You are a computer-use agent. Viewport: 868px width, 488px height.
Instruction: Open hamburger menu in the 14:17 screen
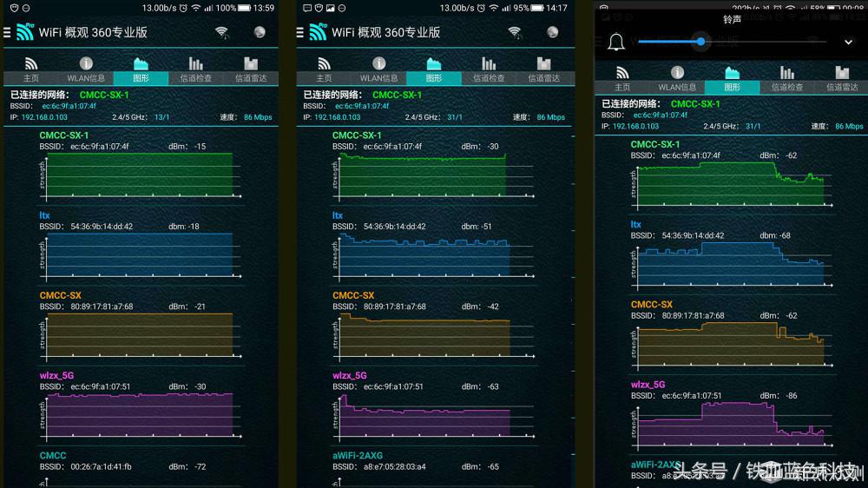[300, 33]
